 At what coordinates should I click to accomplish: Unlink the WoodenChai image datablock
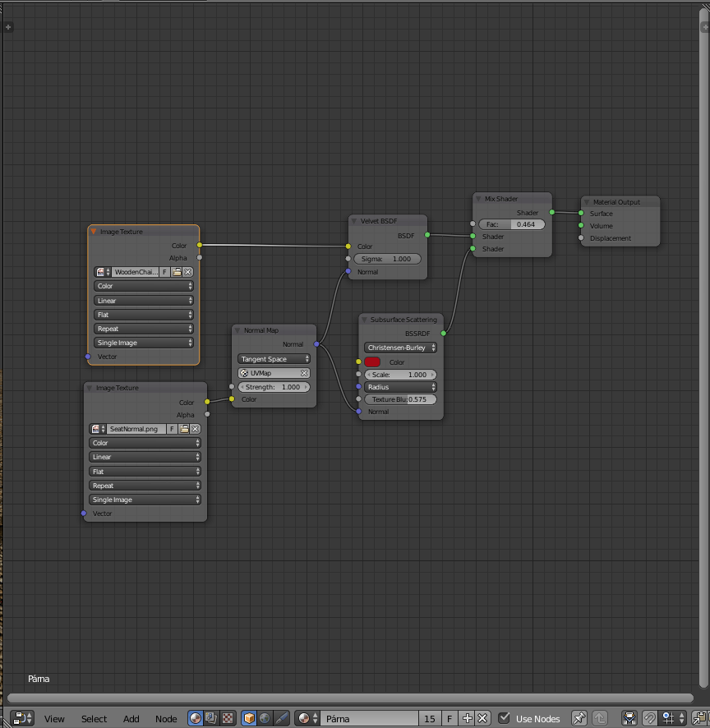pos(187,272)
